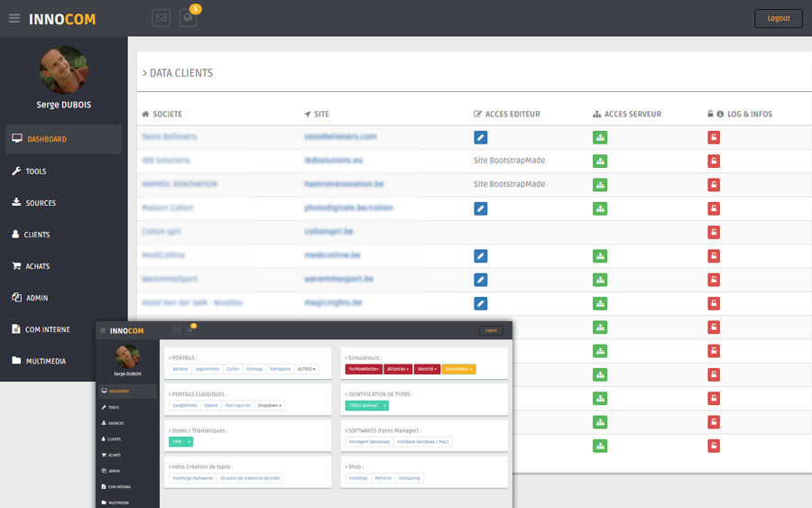Open the photodigitale.be/collon site link
The image size is (812, 508).
[x=348, y=208]
